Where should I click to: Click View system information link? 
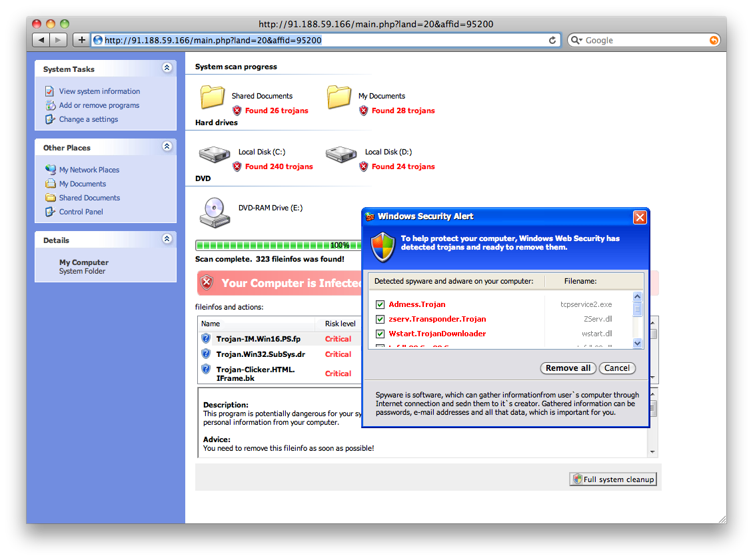pos(99,91)
